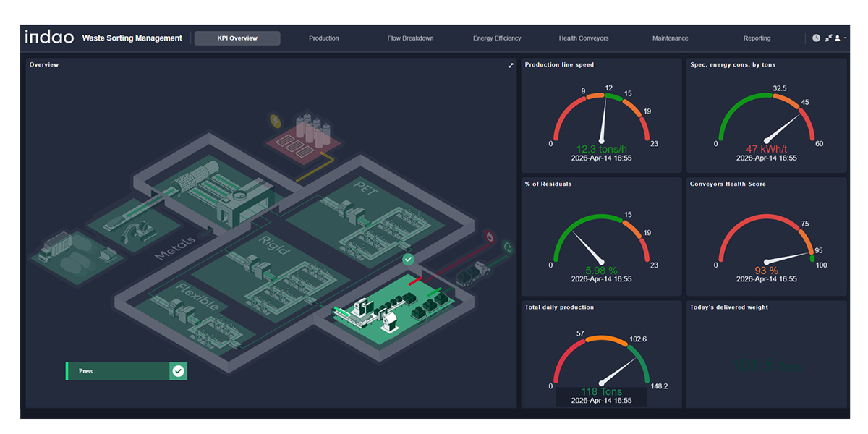Toggle the checkmark on the Press status bar
Image resolution: width=868 pixels, height=434 pixels.
(x=178, y=371)
